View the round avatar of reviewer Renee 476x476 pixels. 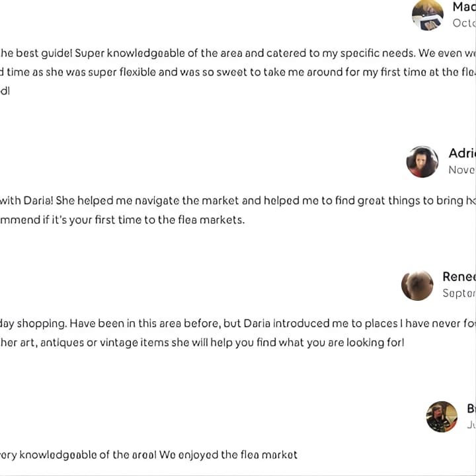[417, 286]
